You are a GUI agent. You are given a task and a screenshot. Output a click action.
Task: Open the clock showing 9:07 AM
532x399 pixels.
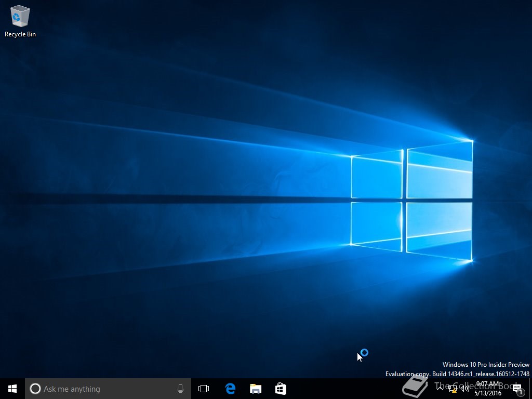(487, 389)
